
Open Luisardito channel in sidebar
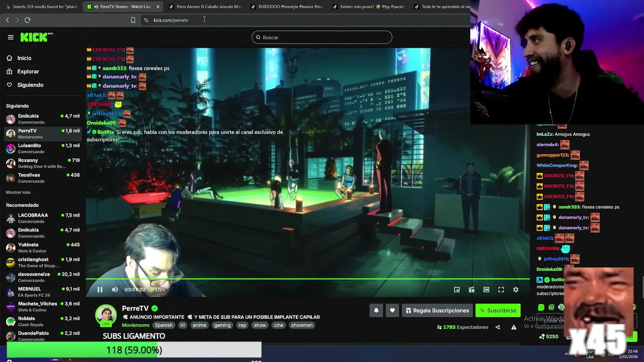pyautogui.click(x=43, y=148)
